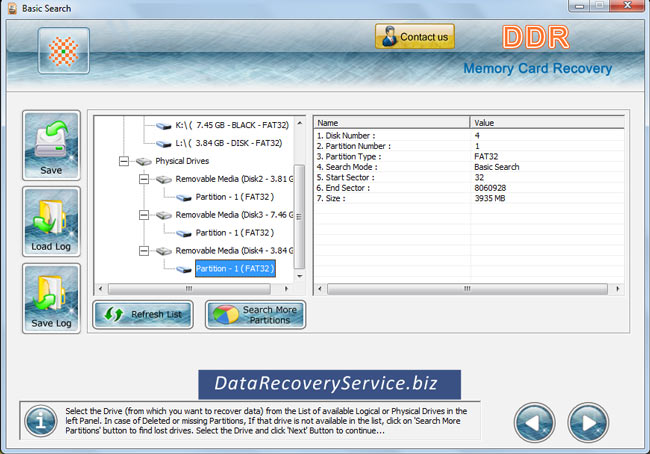This screenshot has width=650, height=454.
Task: Click details panel horizontal scrollbar thumb
Action: tap(467, 289)
